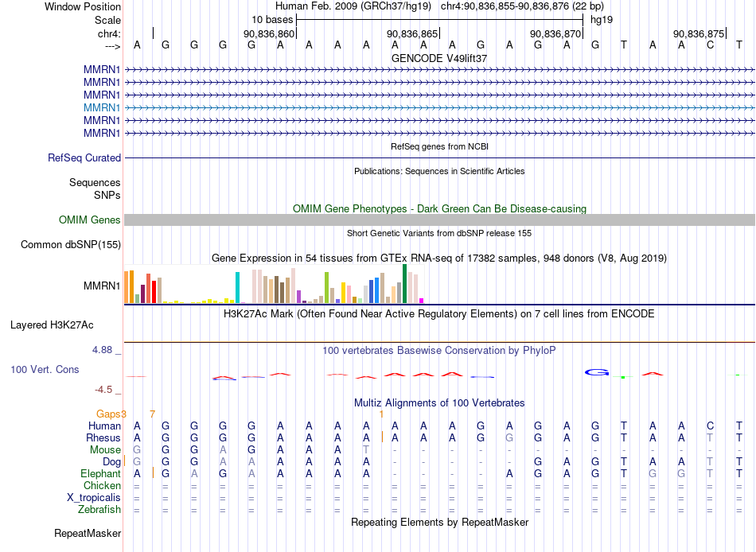
Task: Open the Layered H3K27Ac track label
Action: [52, 325]
